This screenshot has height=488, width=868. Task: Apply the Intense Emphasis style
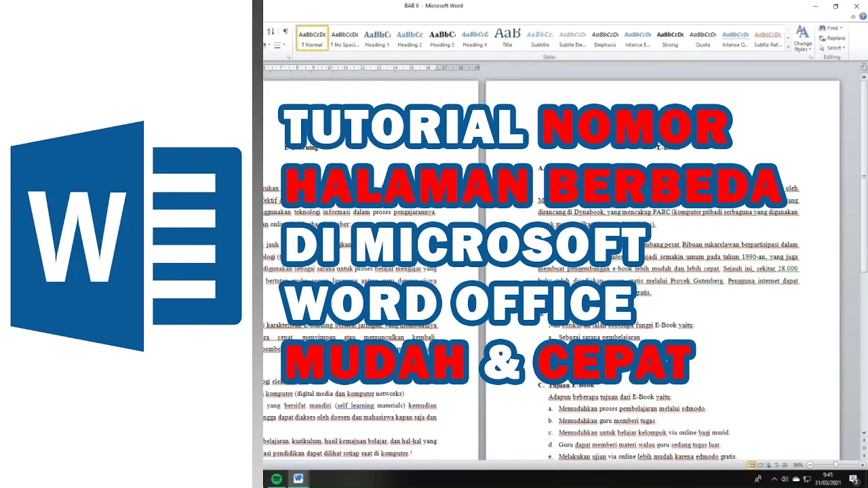(637, 38)
